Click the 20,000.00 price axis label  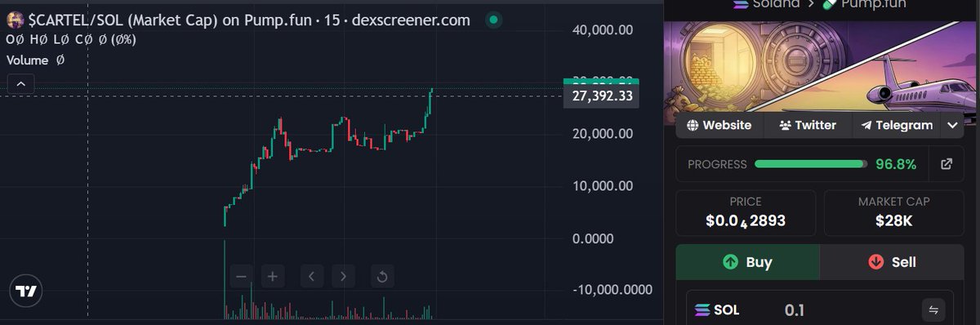coord(603,133)
